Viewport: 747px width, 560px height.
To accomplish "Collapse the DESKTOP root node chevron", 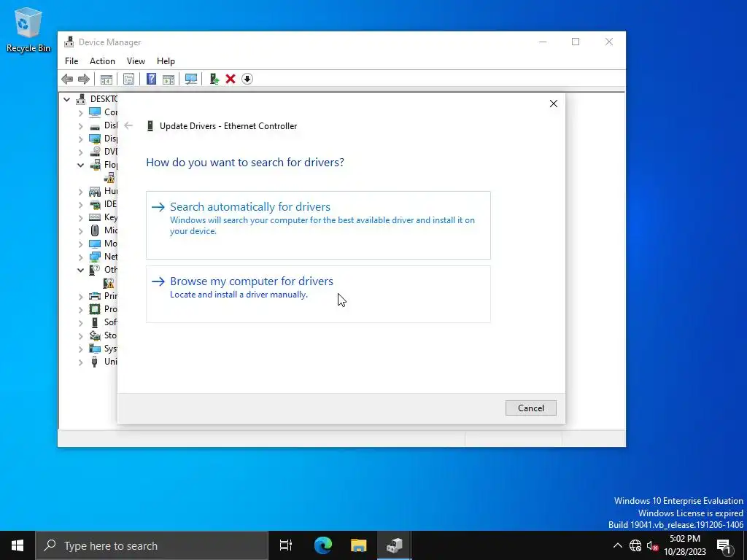I will pyautogui.click(x=66, y=99).
